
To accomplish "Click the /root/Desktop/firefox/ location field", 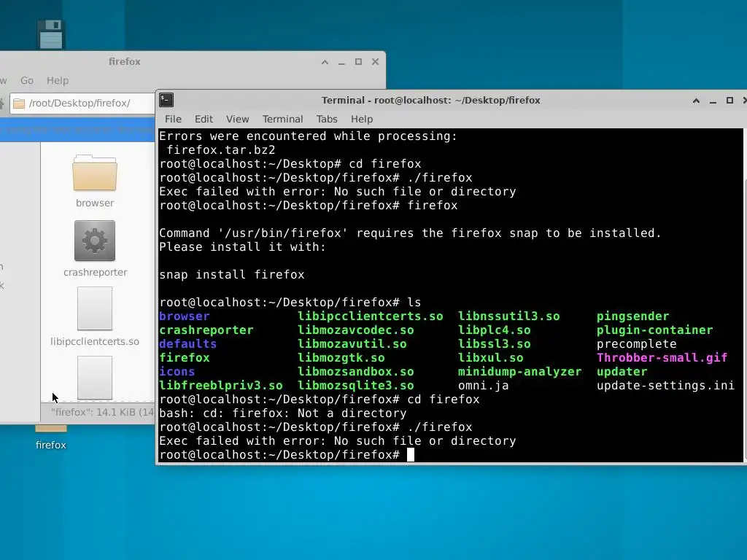I will click(x=82, y=104).
